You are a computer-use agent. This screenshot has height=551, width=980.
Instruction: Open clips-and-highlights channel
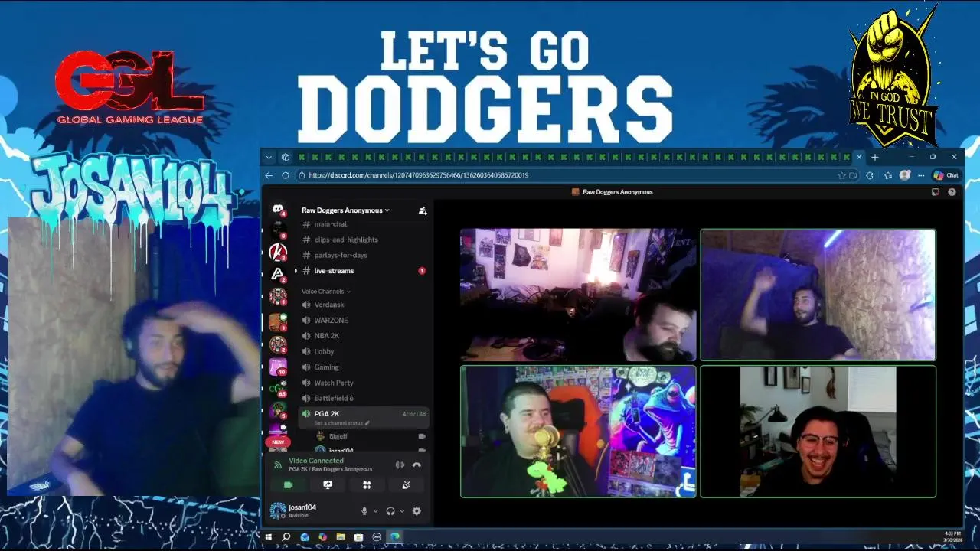pyautogui.click(x=346, y=240)
